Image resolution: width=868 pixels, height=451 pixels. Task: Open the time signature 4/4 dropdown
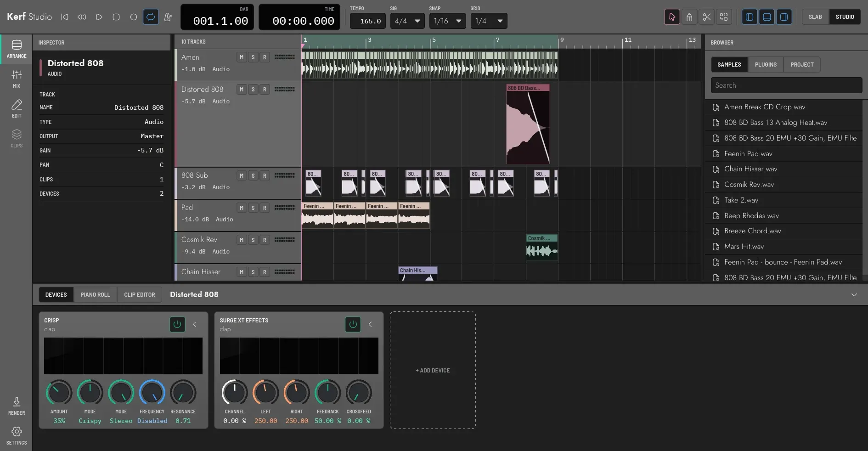(407, 21)
